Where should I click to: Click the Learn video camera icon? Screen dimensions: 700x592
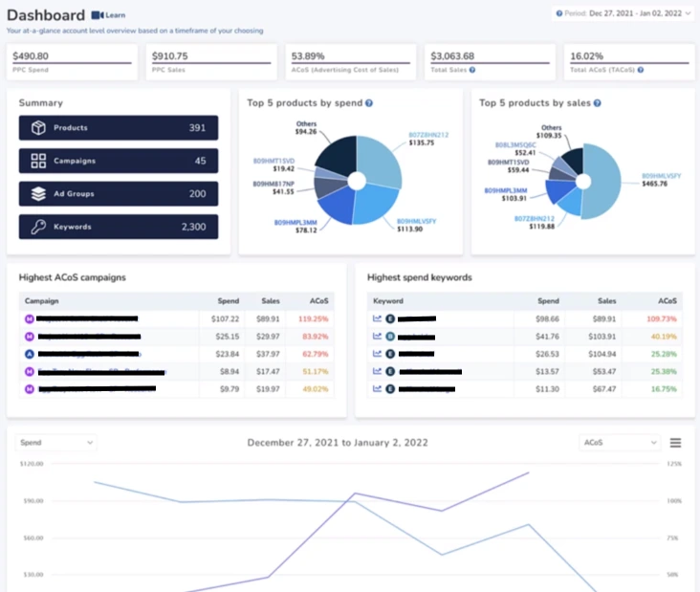click(98, 15)
